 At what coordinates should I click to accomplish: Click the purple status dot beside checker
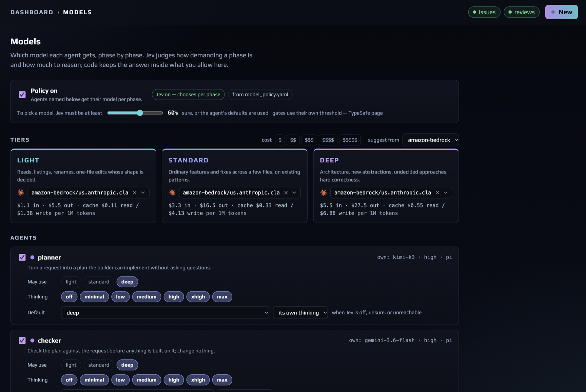[32, 341]
